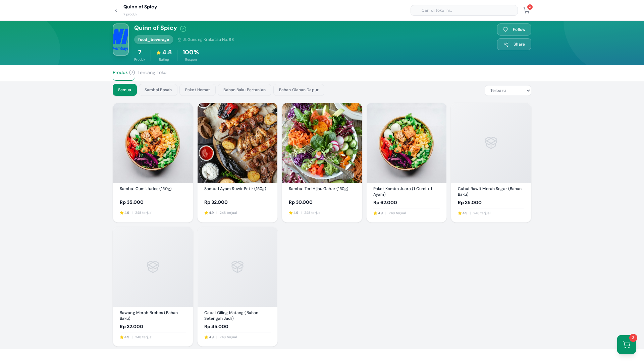Open the Paket Kombo Juara product image

coord(407,143)
